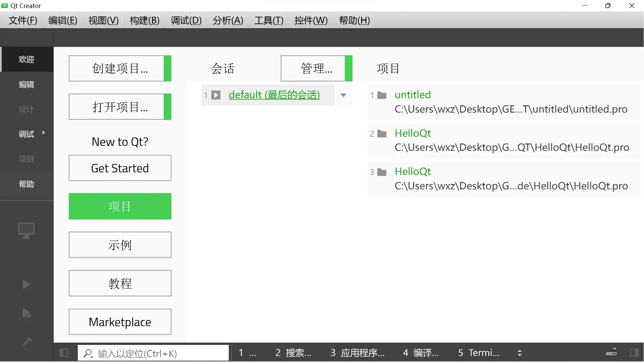Toggle the left sidebar visibility

[64, 353]
